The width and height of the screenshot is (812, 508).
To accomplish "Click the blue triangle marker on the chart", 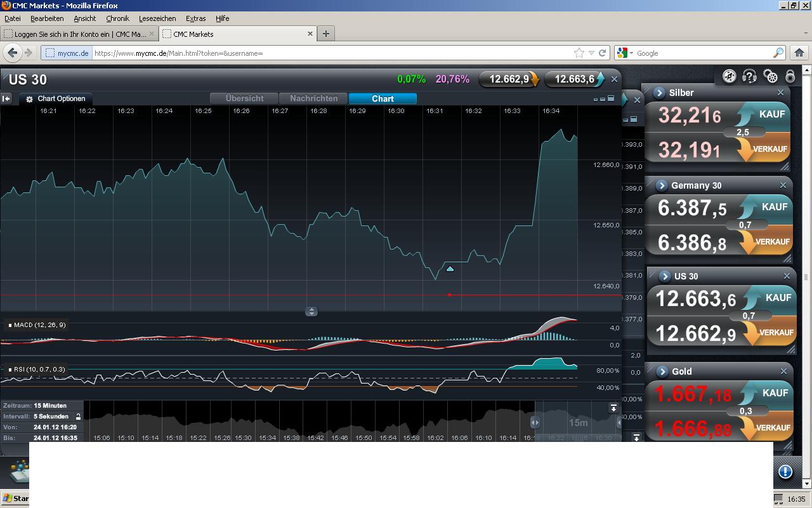I will (x=450, y=269).
